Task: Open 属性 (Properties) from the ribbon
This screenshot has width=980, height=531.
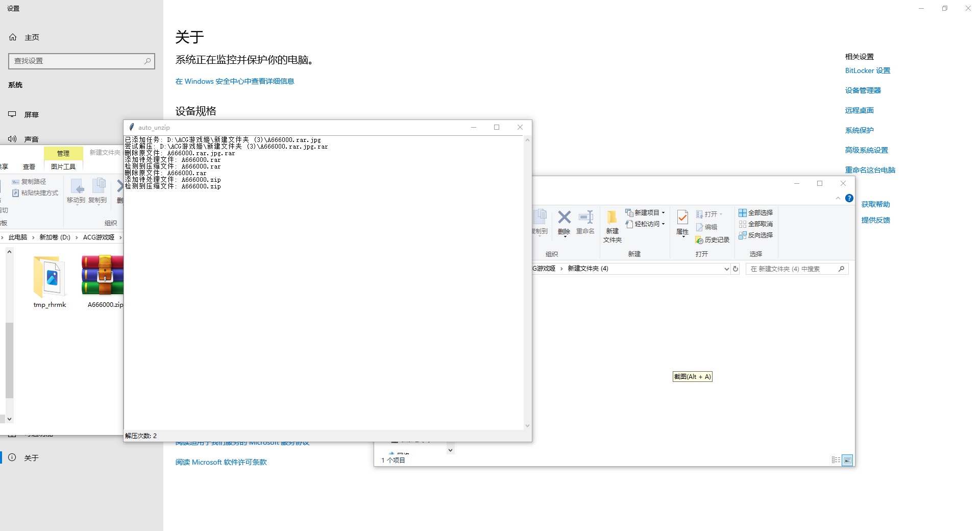Action: [x=682, y=222]
